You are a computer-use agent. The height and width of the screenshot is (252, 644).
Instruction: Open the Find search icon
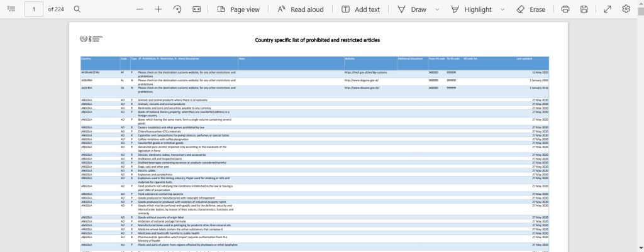click(x=77, y=9)
